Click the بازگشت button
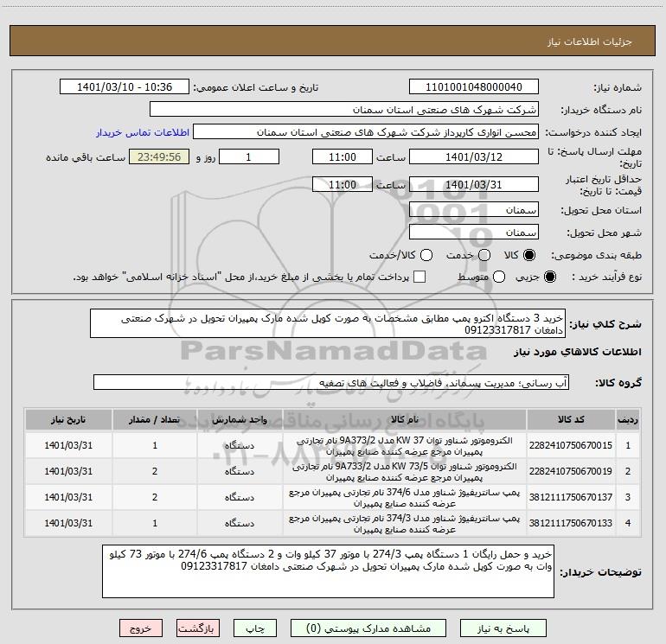666x644 pixels. [198, 628]
